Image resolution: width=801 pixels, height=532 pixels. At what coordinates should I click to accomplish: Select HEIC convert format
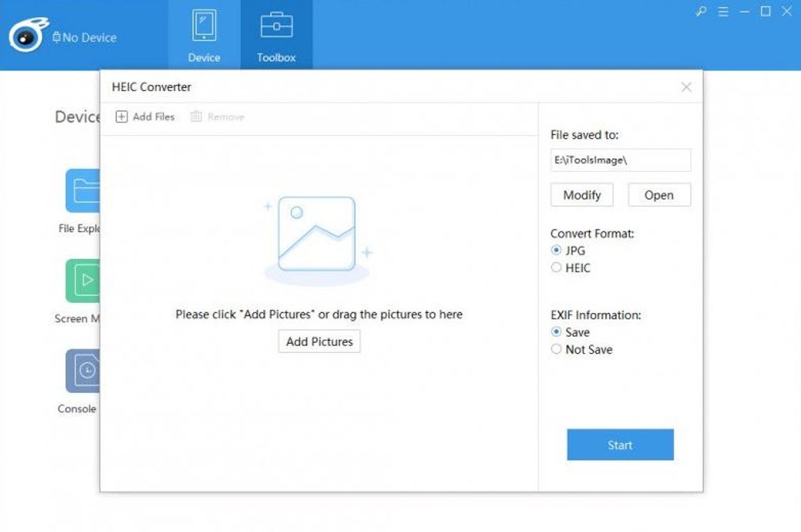tap(557, 268)
